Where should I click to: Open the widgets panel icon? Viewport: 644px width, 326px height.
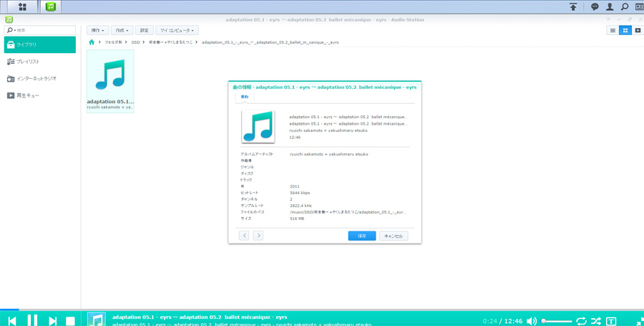coord(639,6)
